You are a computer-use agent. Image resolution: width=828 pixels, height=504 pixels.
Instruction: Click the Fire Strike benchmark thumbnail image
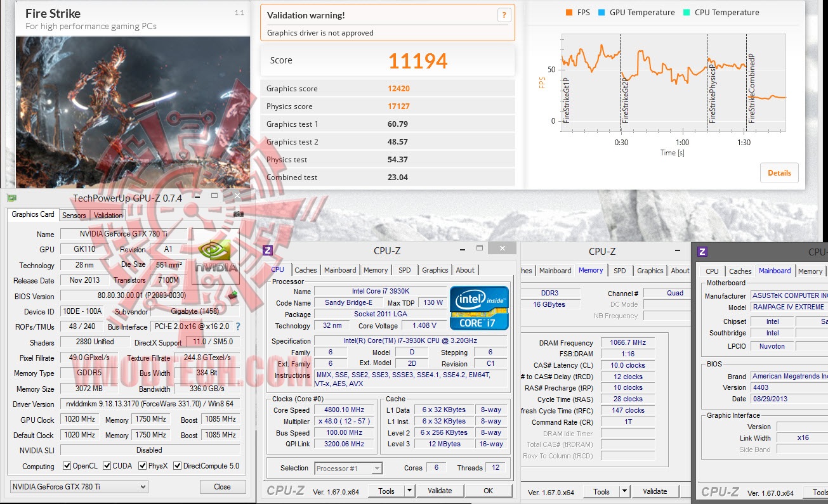click(133, 112)
